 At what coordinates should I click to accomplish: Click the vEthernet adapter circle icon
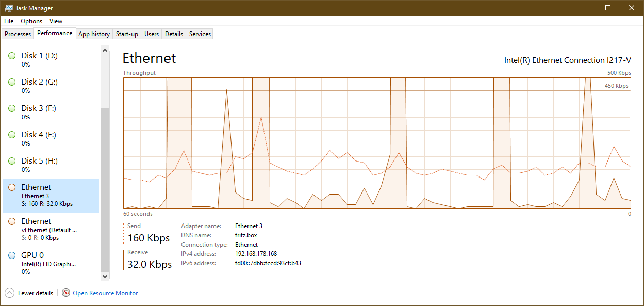12,221
